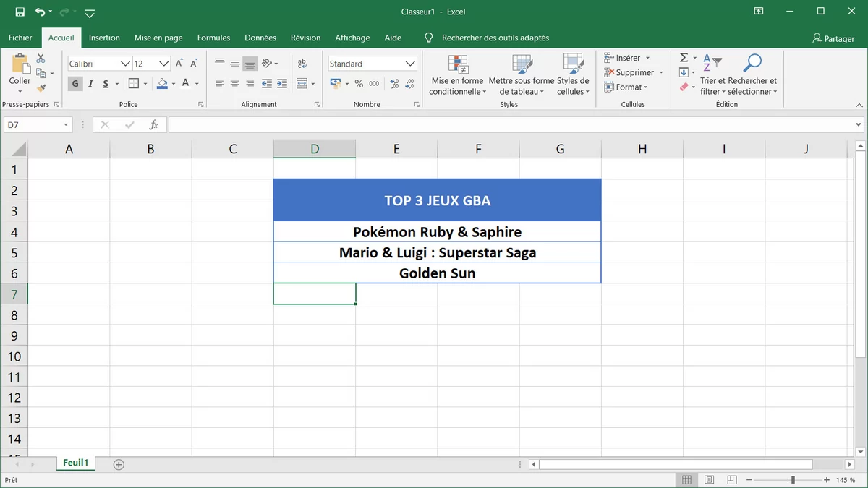Expand the Name Box D7 dropdown arrow
The height and width of the screenshot is (488, 868).
coord(66,125)
